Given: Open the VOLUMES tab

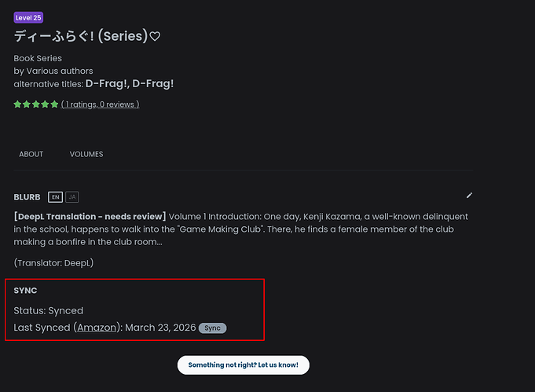Looking at the screenshot, I should [x=86, y=154].
